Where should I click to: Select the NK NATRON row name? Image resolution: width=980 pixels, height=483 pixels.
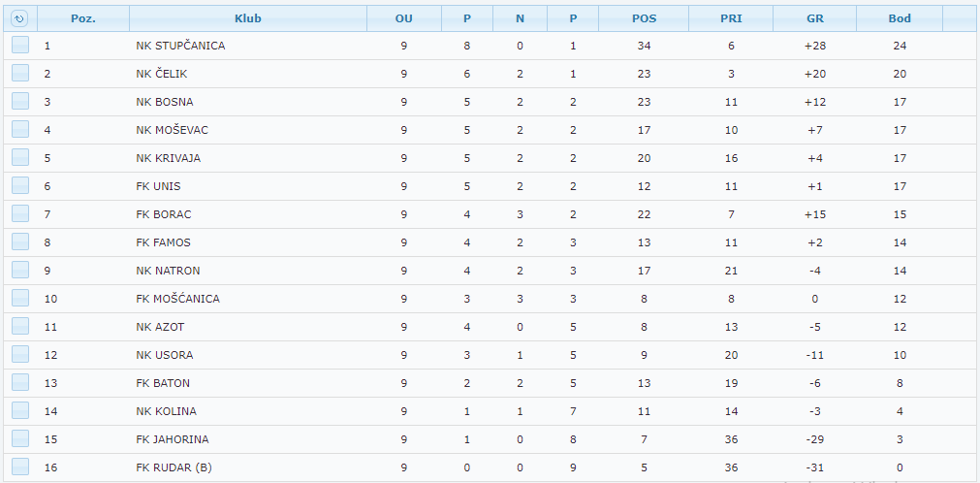click(x=168, y=271)
